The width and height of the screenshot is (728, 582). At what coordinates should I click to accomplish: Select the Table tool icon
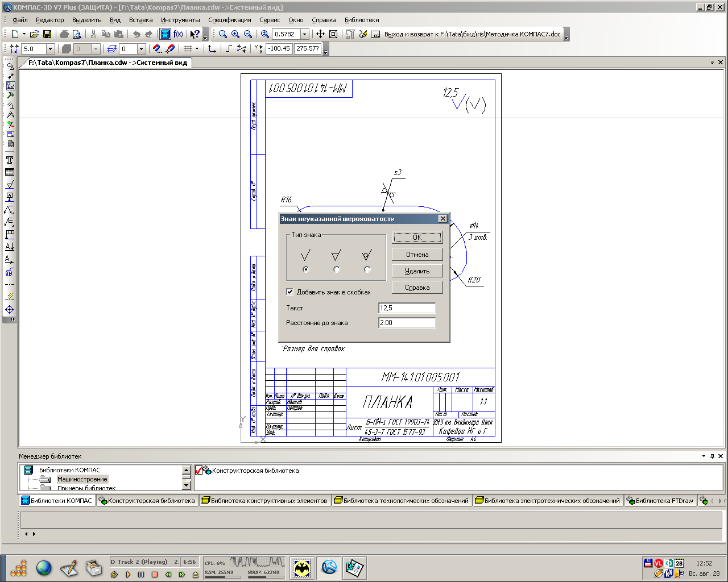point(10,172)
